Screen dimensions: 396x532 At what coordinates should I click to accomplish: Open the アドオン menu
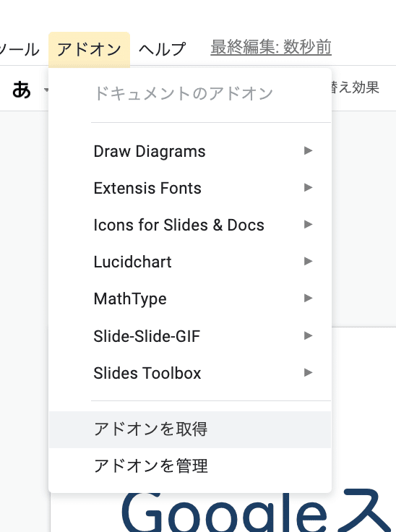coord(89,50)
